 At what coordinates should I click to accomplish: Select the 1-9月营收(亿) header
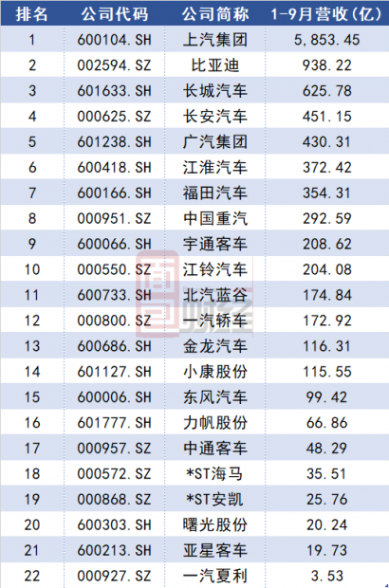[x=326, y=14]
